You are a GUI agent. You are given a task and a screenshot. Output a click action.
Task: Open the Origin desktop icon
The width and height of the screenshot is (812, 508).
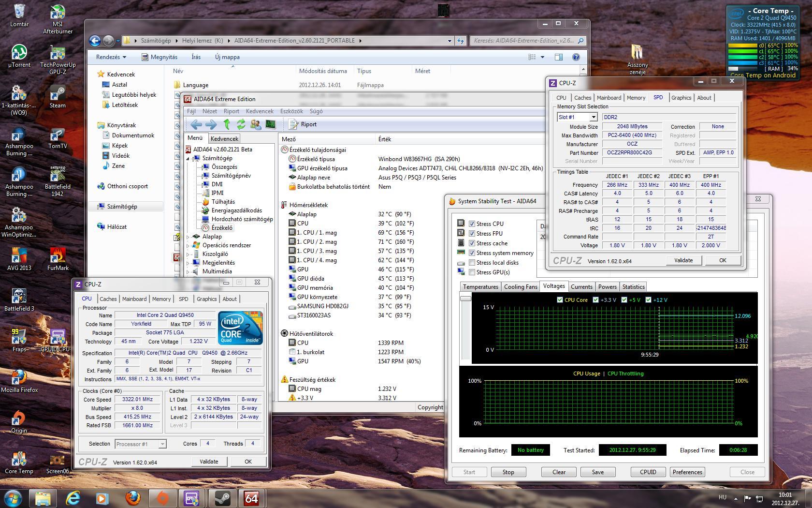tap(19, 422)
